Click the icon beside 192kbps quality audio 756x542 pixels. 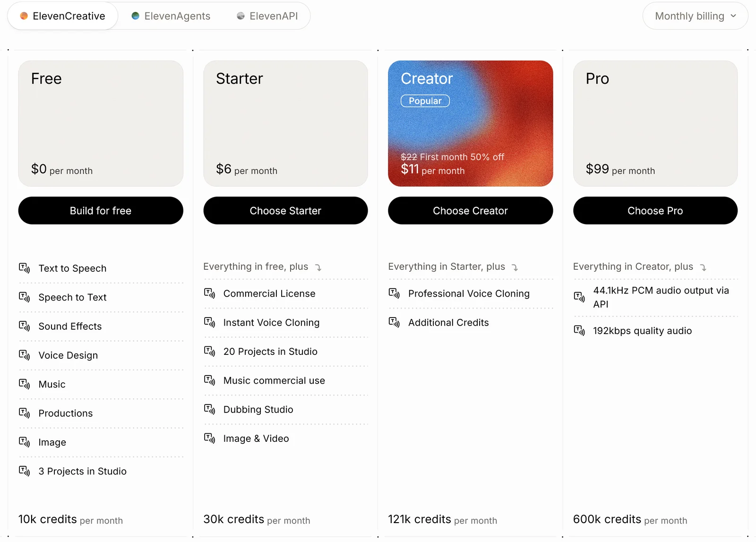579,330
